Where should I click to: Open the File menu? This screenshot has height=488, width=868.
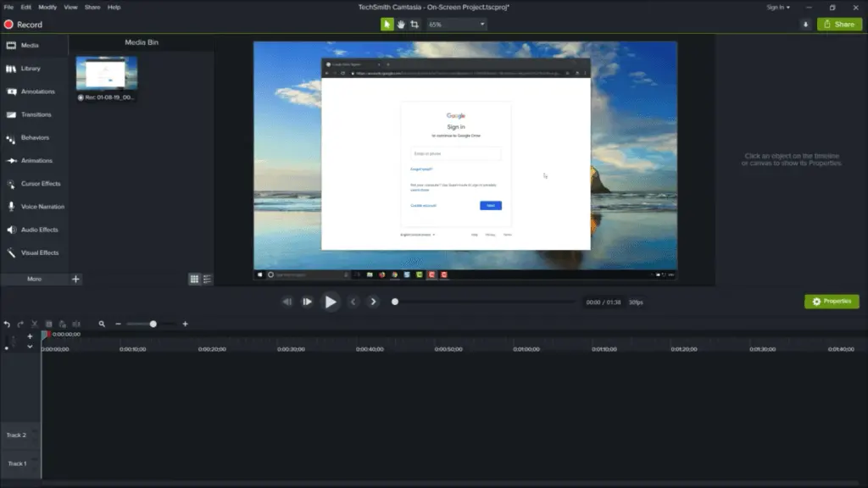tap(8, 7)
